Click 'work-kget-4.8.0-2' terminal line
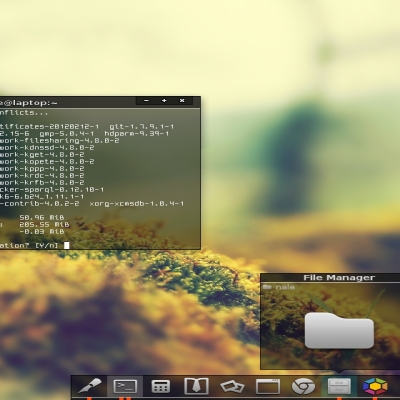 point(42,155)
